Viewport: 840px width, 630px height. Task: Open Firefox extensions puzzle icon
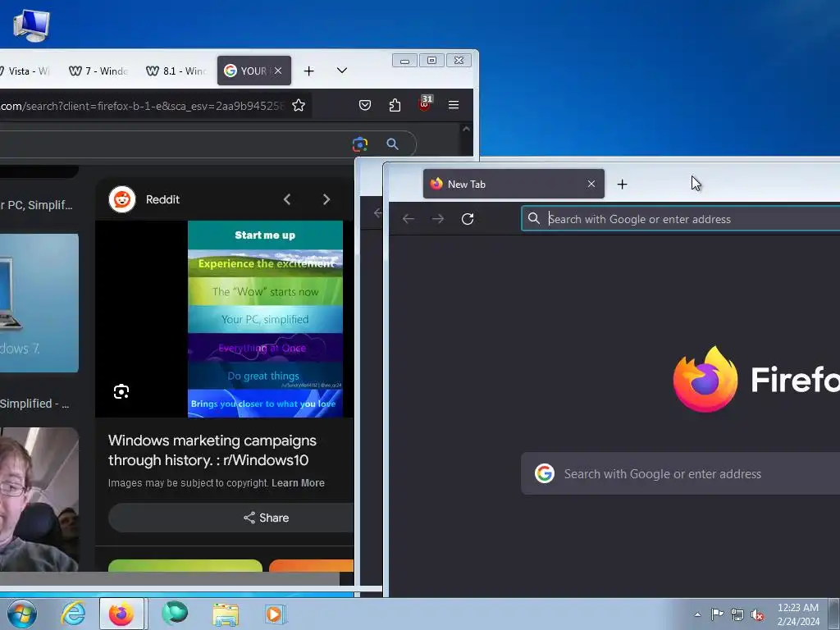[395, 105]
